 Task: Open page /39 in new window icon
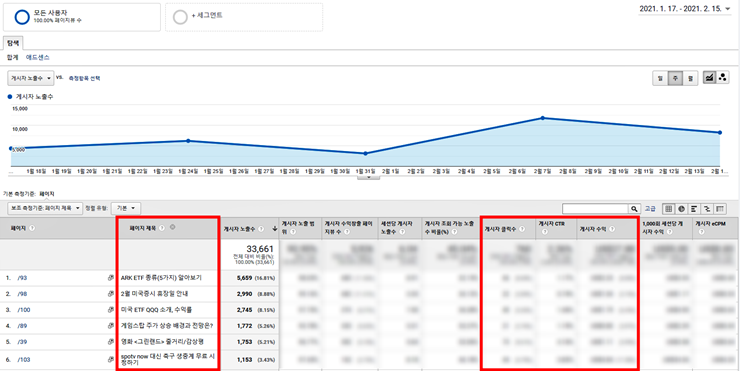111,341
